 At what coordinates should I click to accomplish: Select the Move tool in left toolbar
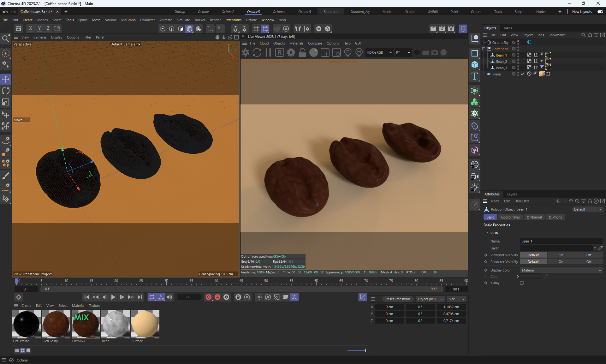[x=6, y=79]
